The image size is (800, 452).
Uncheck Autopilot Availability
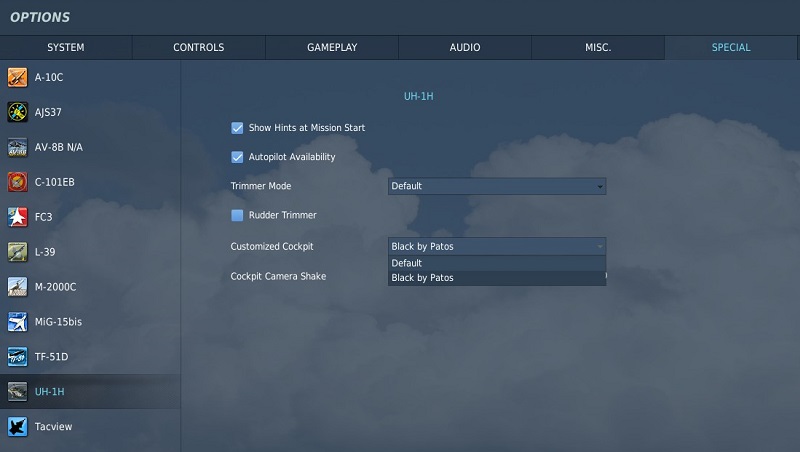pyautogui.click(x=237, y=157)
